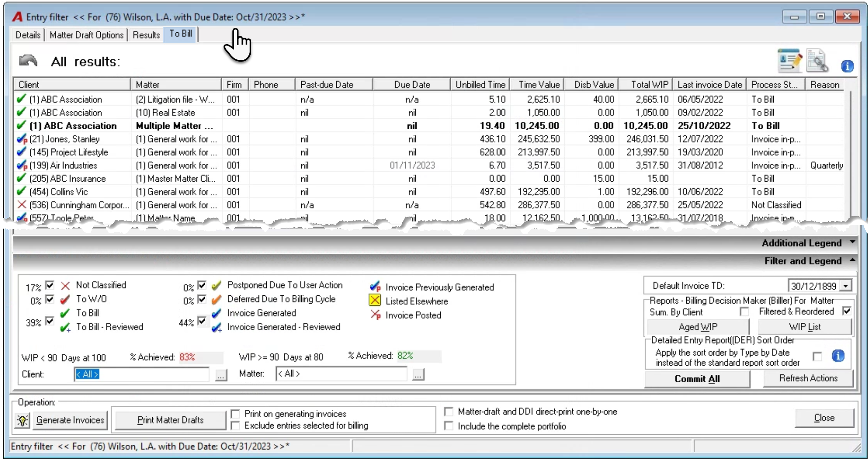Click the Aged WIP report button
This screenshot has width=868, height=460.
pos(698,327)
